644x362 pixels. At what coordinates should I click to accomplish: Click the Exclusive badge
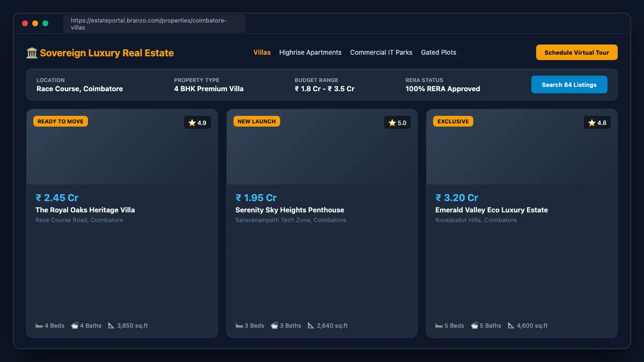tap(453, 121)
